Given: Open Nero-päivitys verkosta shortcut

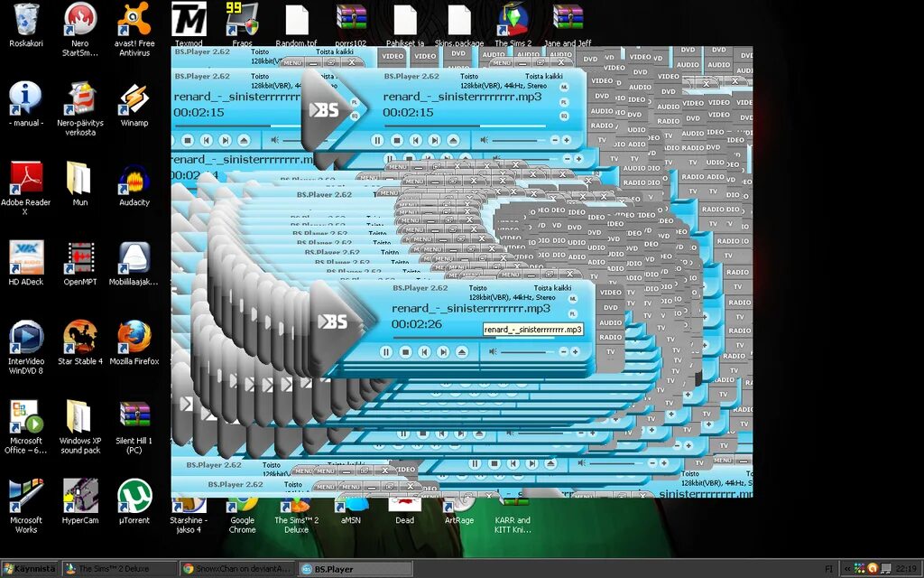Looking at the screenshot, I should tap(80, 109).
